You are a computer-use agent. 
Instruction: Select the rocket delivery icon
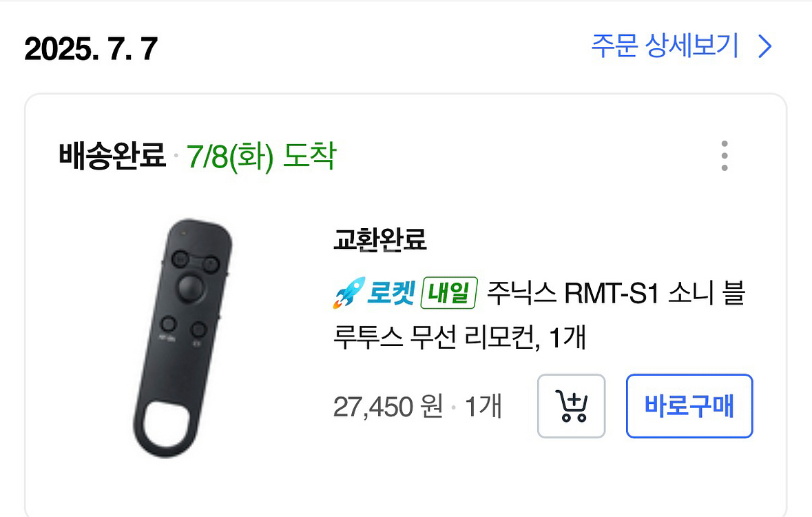click(348, 292)
